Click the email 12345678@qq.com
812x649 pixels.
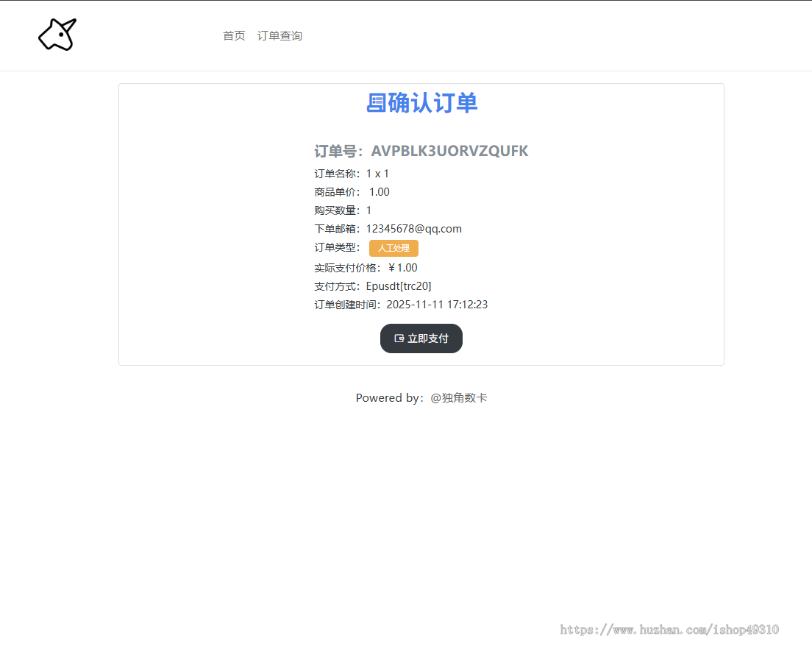(x=414, y=229)
